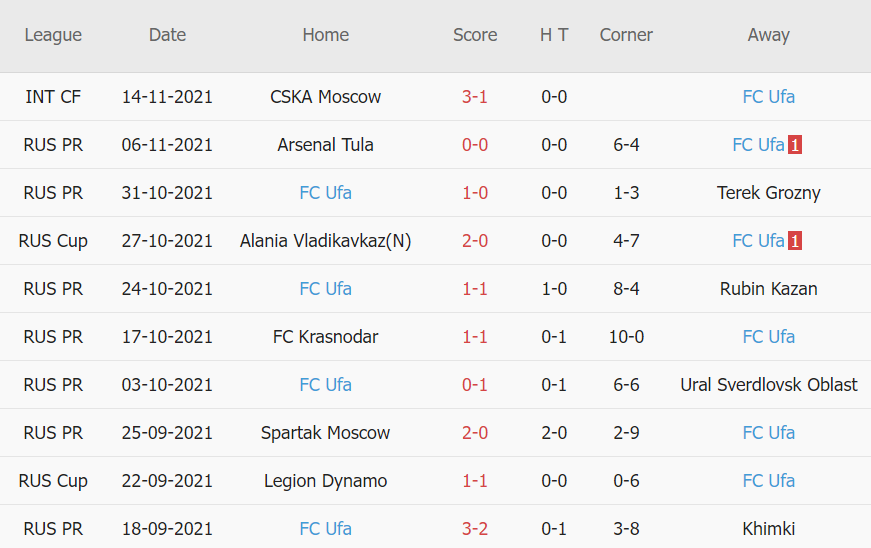This screenshot has height=548, width=871.
Task: Open FC Ufa link in the Terek Grozny row
Action: pos(325,193)
